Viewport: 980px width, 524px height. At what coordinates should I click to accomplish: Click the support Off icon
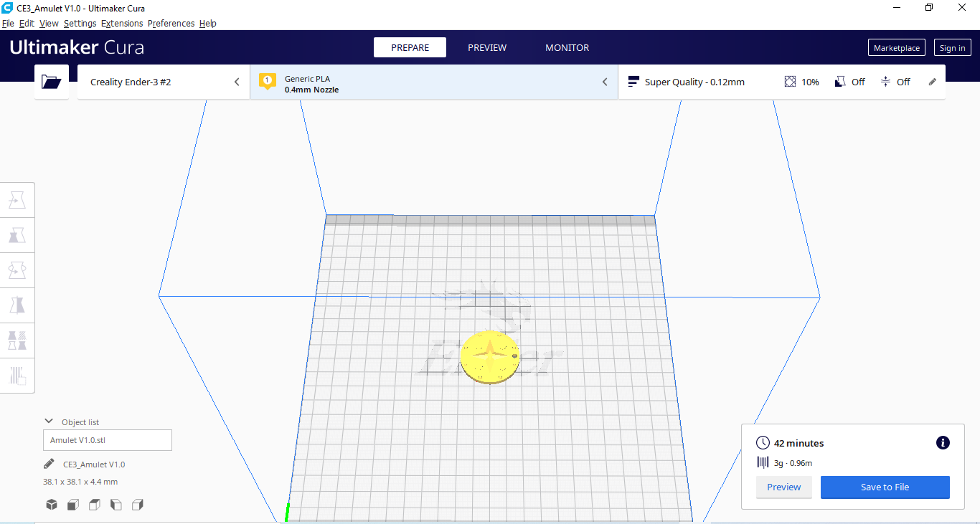click(840, 82)
